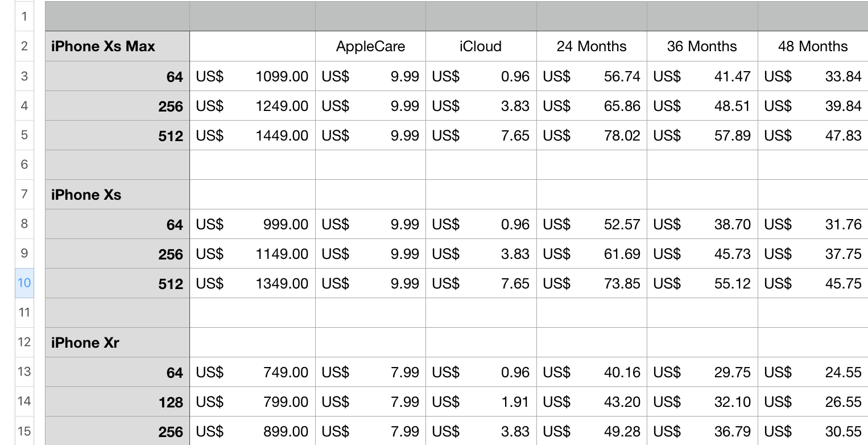Click row header number 15
This screenshot has width=868, height=445.
[x=24, y=431]
